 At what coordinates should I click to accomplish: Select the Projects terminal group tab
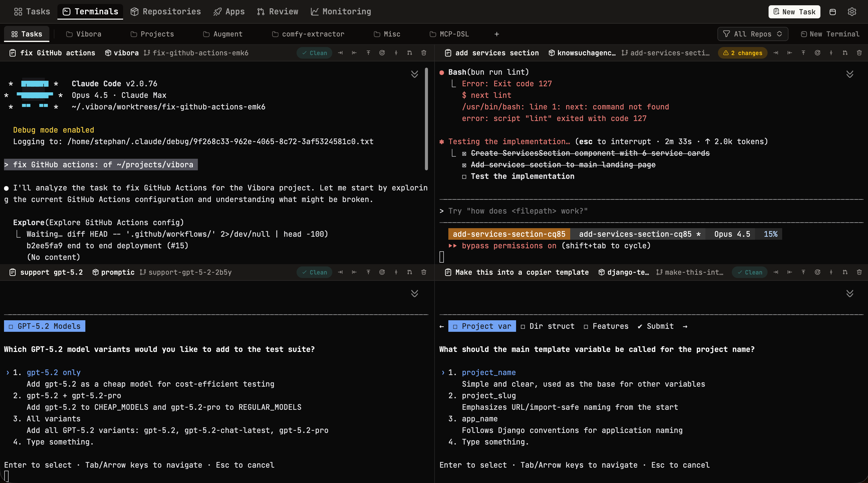(152, 34)
